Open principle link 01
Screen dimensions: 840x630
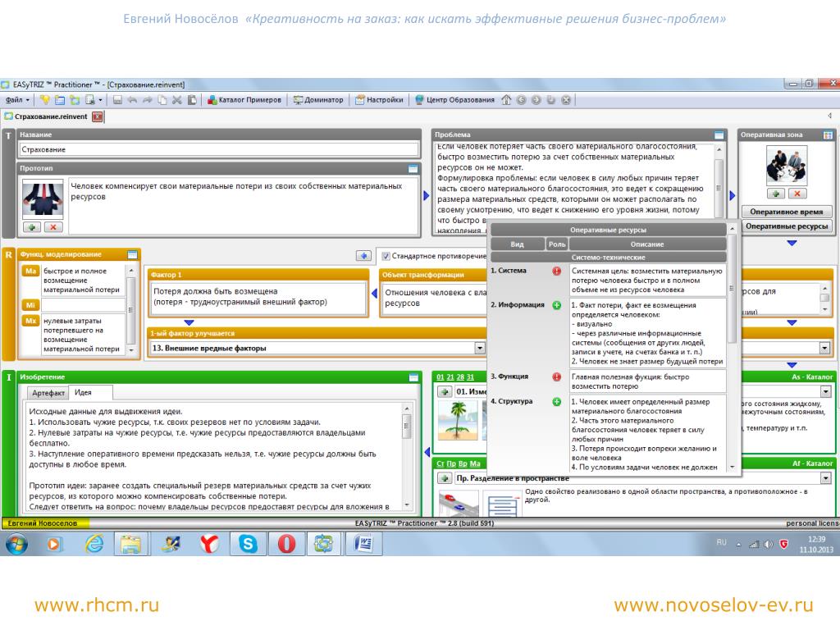click(x=441, y=377)
